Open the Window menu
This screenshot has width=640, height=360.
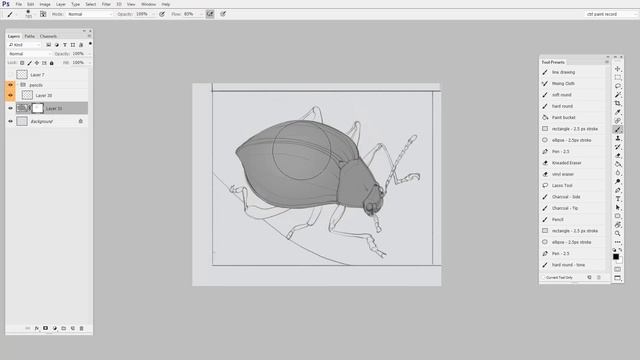pos(149,4)
